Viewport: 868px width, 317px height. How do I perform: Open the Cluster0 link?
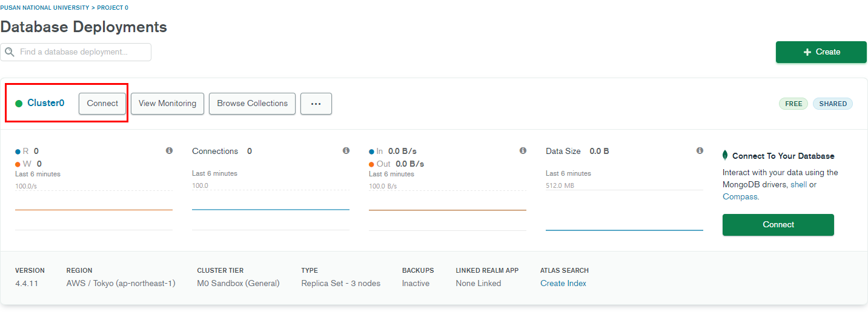(45, 103)
